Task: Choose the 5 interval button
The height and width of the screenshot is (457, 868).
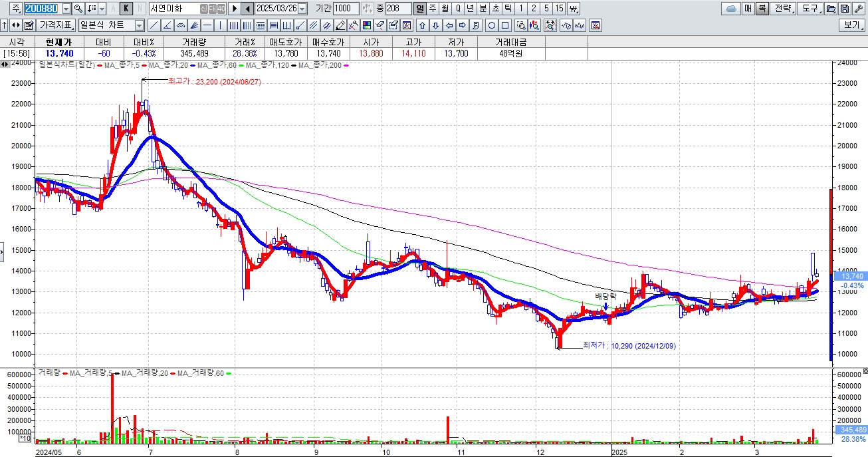Action: tap(546, 9)
